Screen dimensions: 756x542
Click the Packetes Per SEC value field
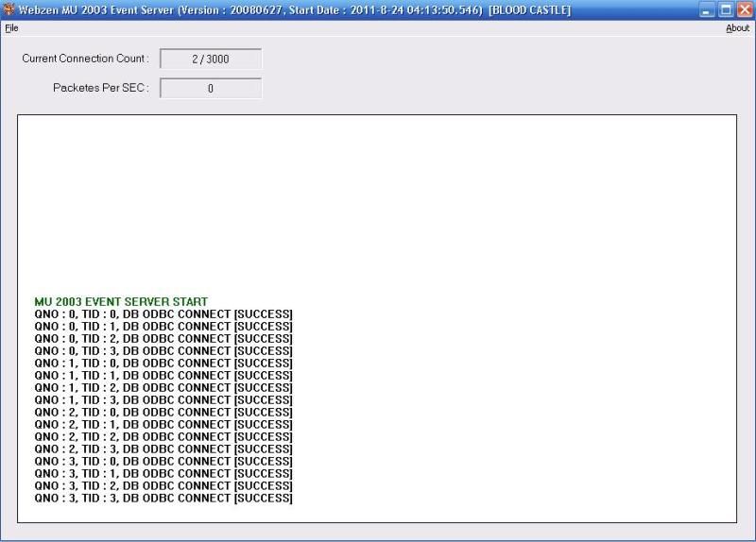[x=211, y=89]
